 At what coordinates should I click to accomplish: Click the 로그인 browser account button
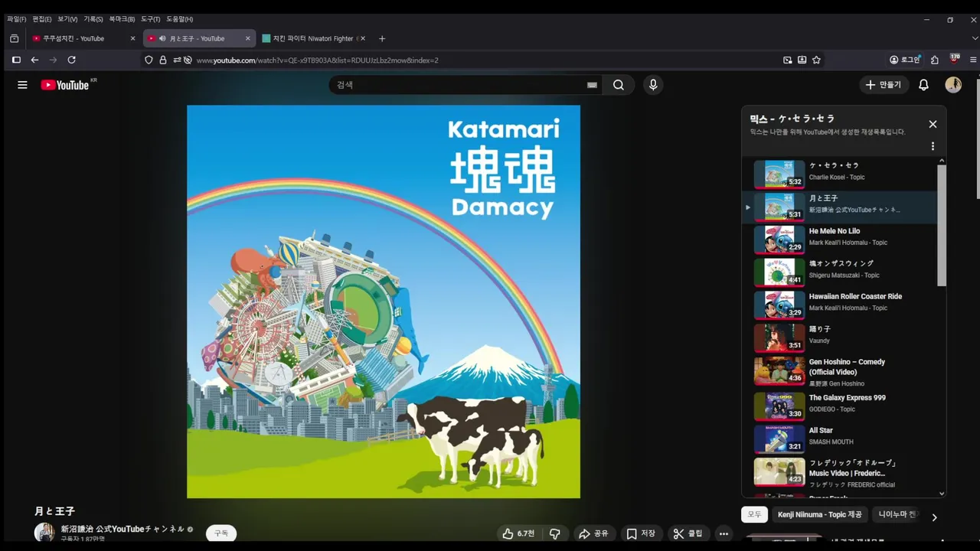[x=905, y=60]
